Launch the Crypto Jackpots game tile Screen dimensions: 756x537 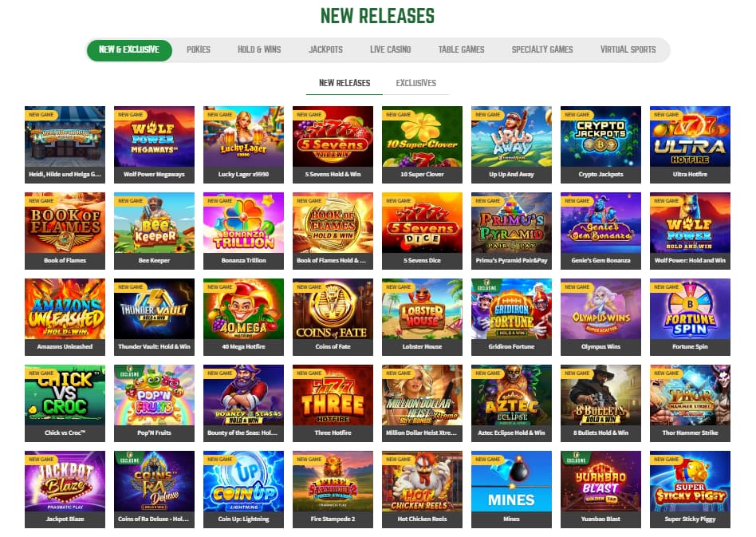pos(600,144)
